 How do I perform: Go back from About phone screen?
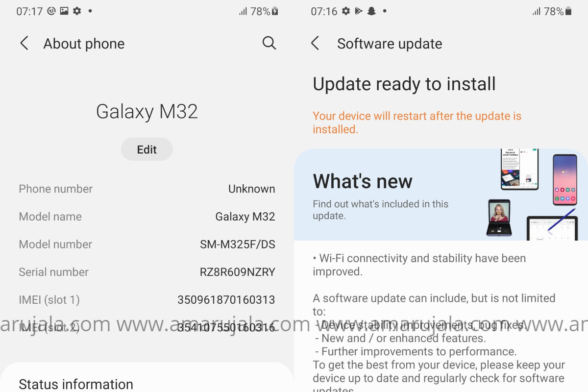[24, 44]
